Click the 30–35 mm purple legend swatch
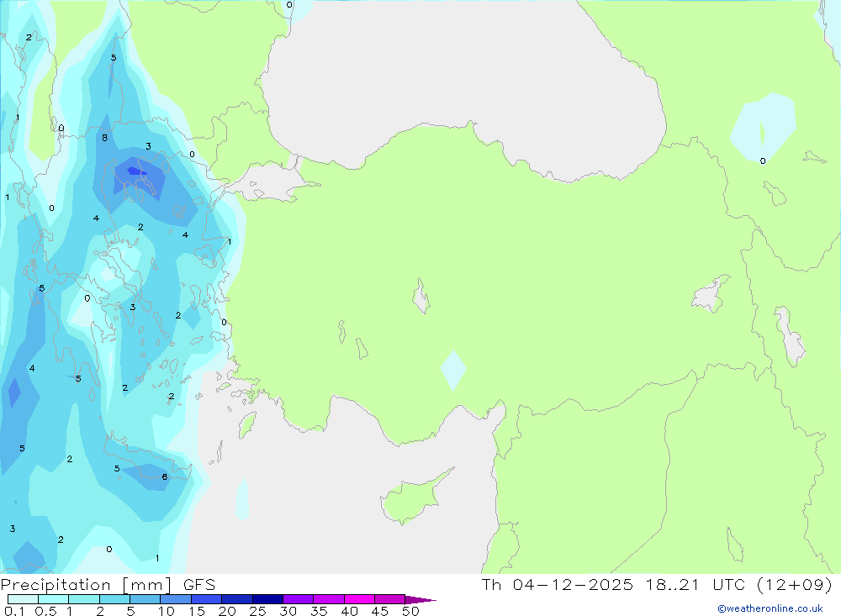The image size is (841, 616). coord(298,599)
